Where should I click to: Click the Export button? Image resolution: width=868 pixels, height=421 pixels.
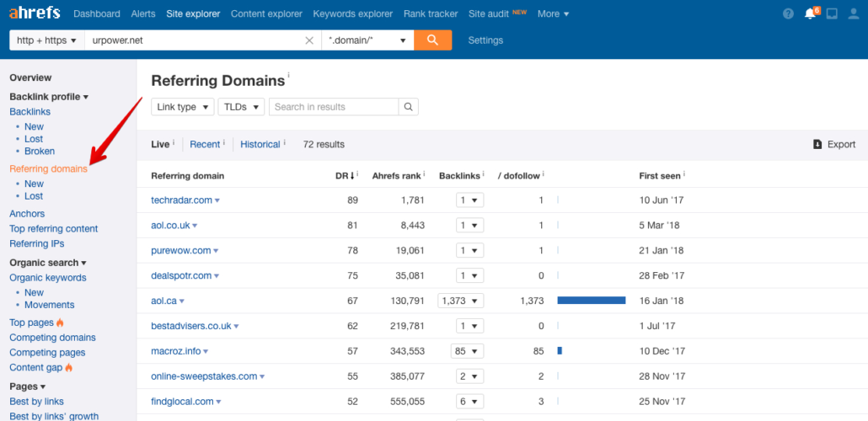click(x=834, y=144)
